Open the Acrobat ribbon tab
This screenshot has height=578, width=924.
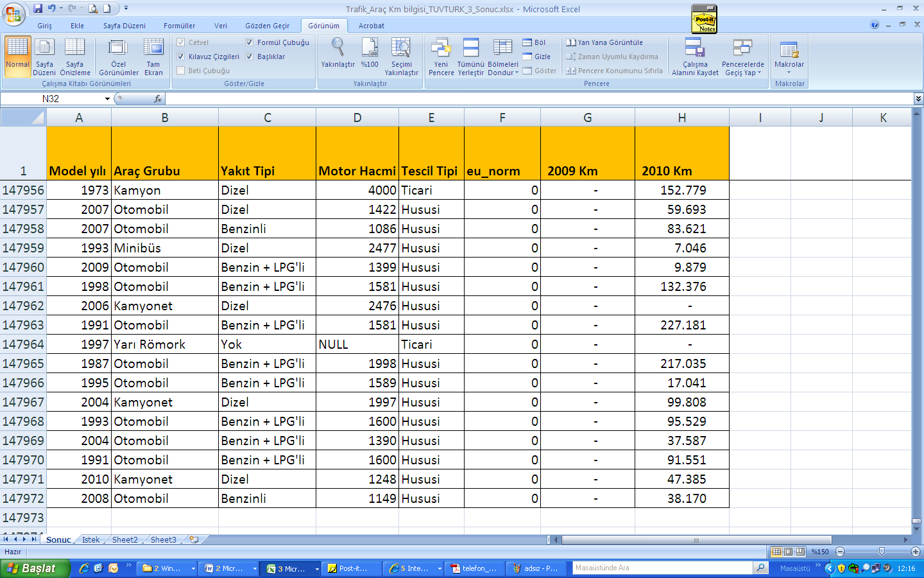click(x=372, y=26)
